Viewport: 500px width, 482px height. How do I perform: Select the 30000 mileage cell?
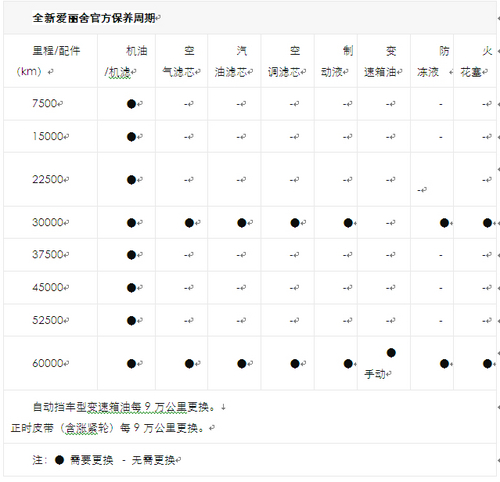coord(50,222)
